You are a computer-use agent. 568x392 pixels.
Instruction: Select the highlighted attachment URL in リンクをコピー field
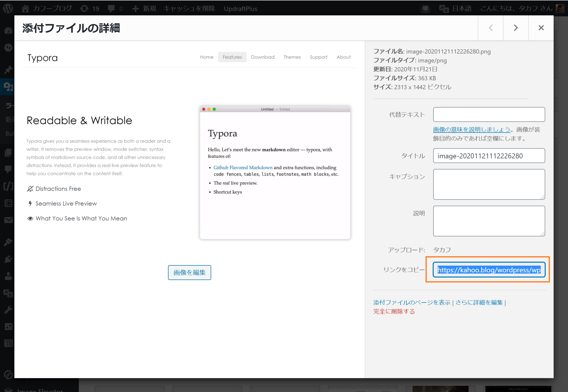pyautogui.click(x=488, y=270)
